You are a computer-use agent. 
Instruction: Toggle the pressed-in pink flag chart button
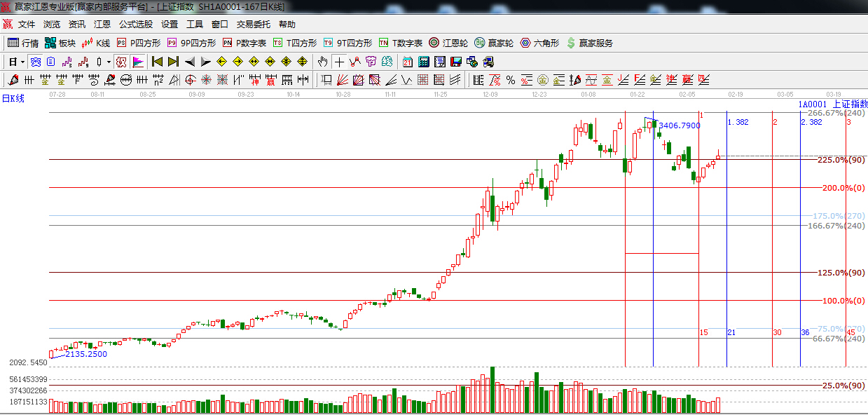(138, 62)
